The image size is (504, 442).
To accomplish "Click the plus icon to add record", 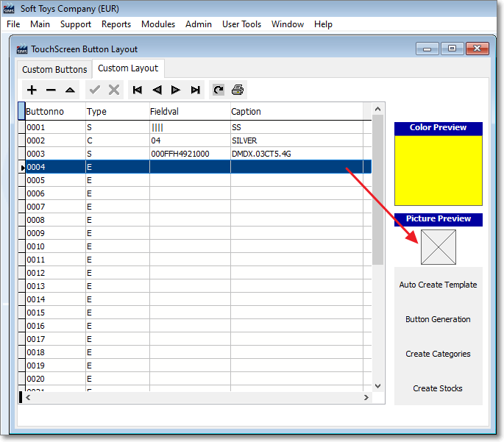I will pos(32,90).
